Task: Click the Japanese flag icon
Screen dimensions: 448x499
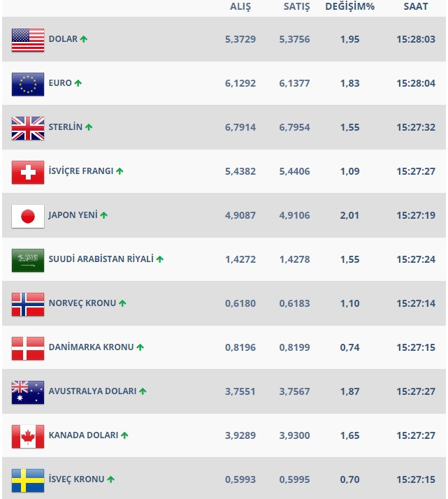Action: 28,216
